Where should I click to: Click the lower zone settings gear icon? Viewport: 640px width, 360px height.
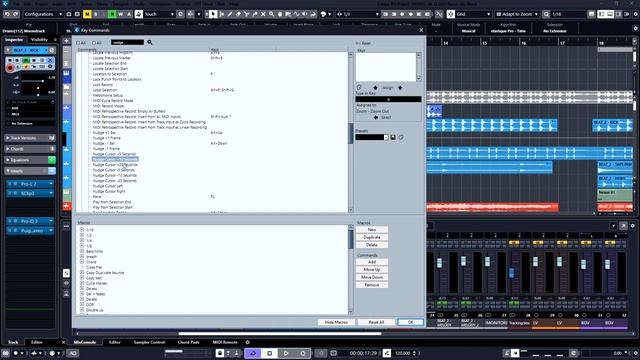[x=247, y=342]
